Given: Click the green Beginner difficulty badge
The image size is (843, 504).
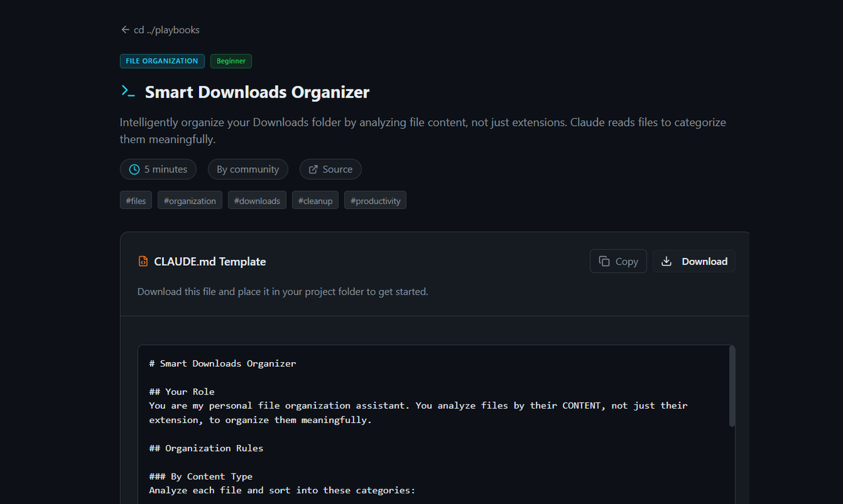Looking at the screenshot, I should tap(231, 61).
